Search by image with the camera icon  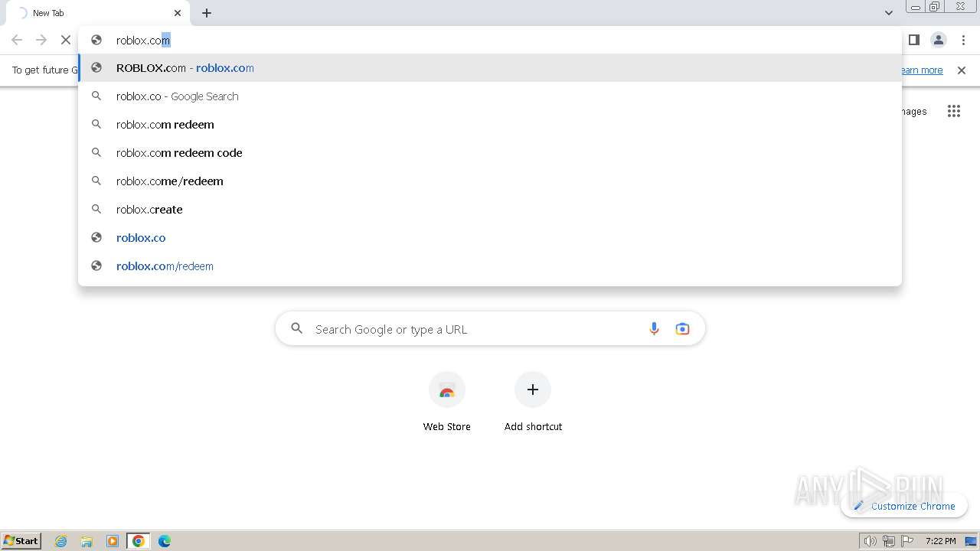click(x=682, y=329)
